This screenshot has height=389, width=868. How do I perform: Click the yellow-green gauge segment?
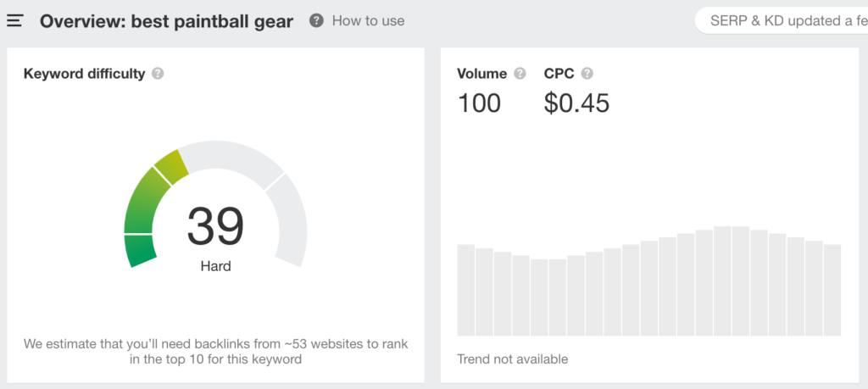pos(170,167)
